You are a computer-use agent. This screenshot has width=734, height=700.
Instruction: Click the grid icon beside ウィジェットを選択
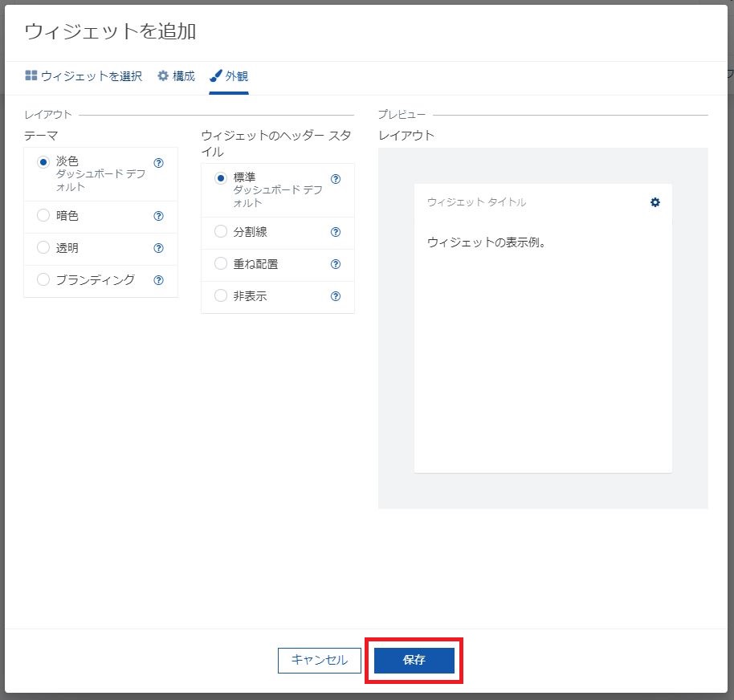[x=31, y=75]
